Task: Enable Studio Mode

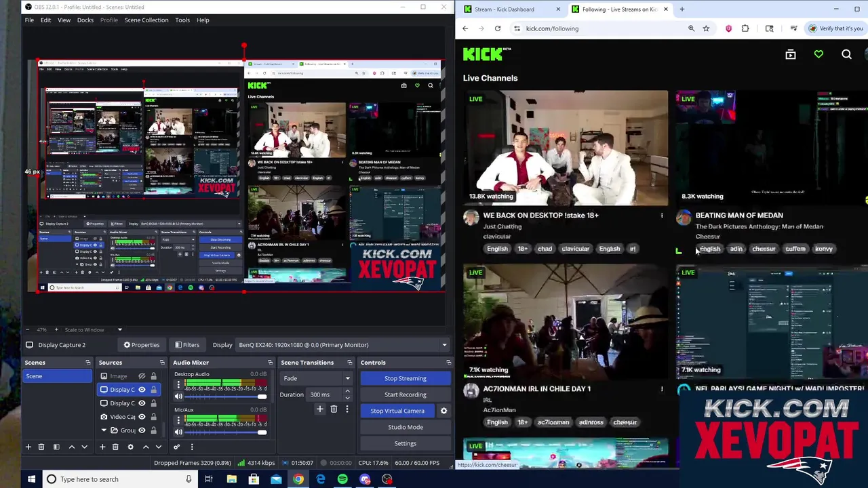Action: point(406,427)
